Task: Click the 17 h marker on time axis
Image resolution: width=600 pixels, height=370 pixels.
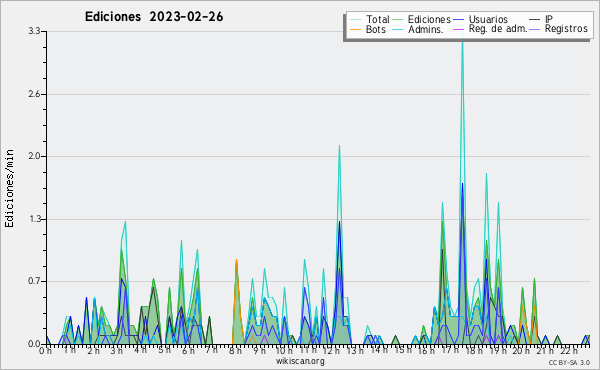Action: pyautogui.click(x=450, y=350)
